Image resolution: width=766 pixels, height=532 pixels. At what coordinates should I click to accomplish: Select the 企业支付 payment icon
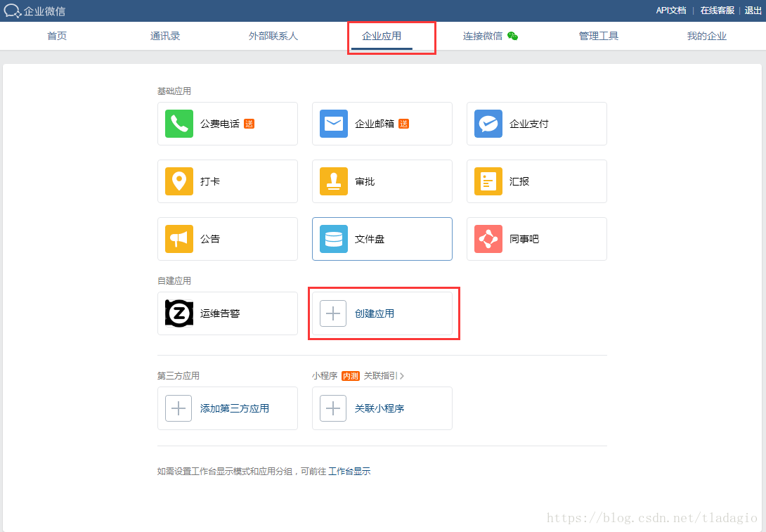tap(488, 124)
